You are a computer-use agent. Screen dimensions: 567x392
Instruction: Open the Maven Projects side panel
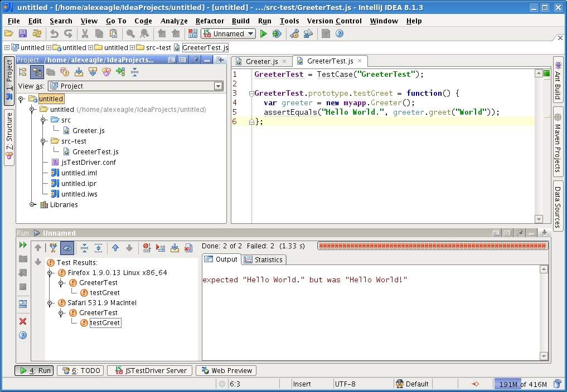point(558,143)
